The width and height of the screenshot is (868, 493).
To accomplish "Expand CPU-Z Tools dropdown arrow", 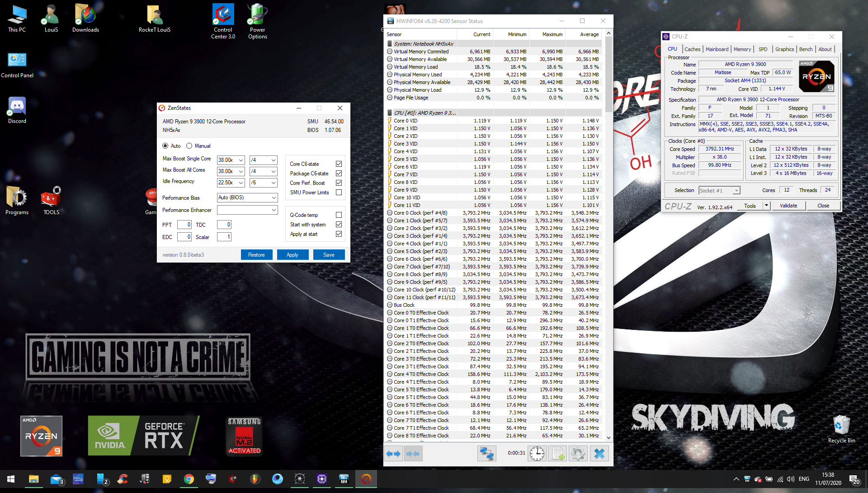I will (x=766, y=206).
